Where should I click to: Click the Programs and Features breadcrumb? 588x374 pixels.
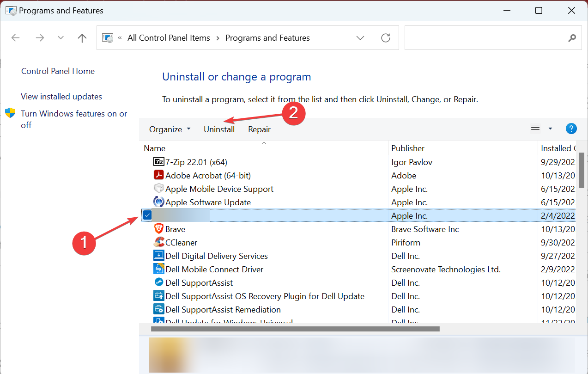[x=267, y=38]
